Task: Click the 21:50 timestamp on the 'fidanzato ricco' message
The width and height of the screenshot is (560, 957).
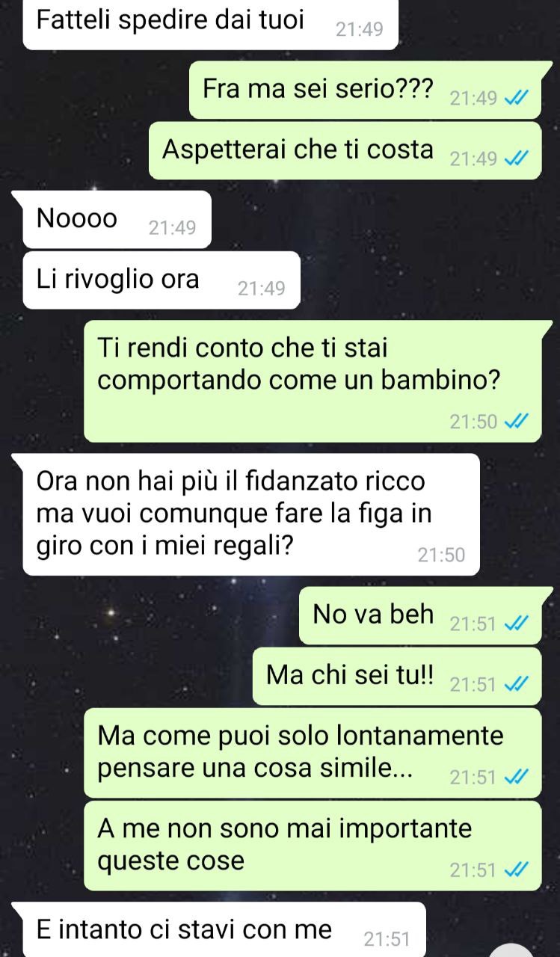Action: point(441,555)
